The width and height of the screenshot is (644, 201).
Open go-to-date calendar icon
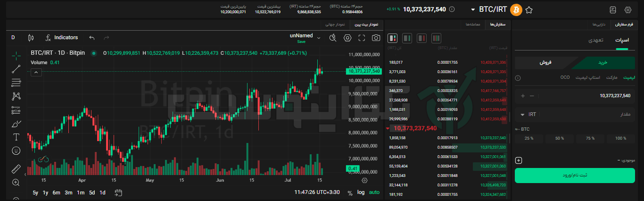[118, 193]
